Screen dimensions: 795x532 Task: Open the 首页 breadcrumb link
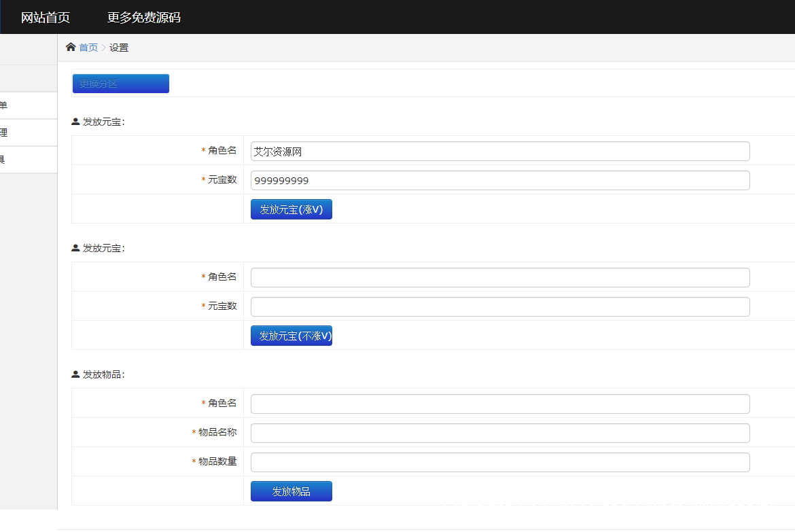[88, 47]
